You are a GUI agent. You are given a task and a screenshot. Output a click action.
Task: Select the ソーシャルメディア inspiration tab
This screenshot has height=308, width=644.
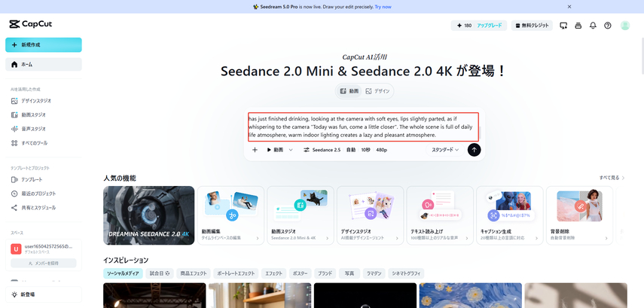click(x=123, y=273)
